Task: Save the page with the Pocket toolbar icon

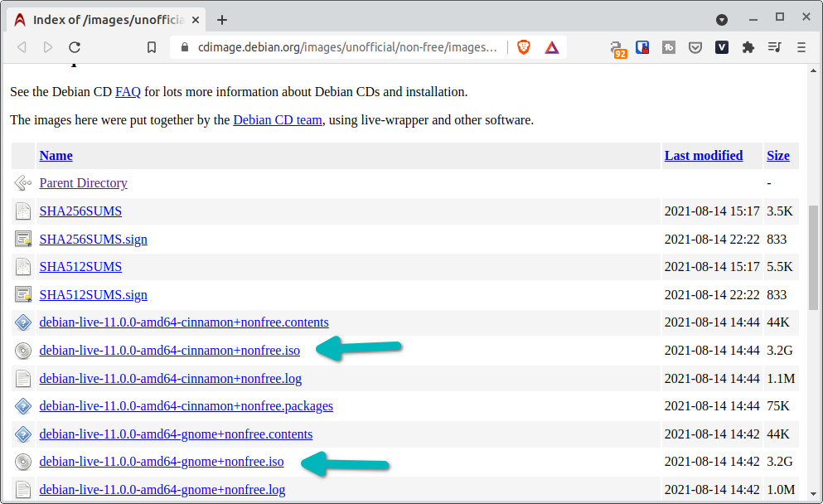Action: point(695,47)
